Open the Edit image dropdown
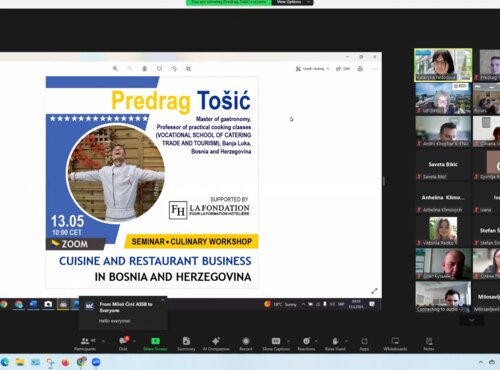Viewport: 500px width, 370px height. (x=313, y=69)
